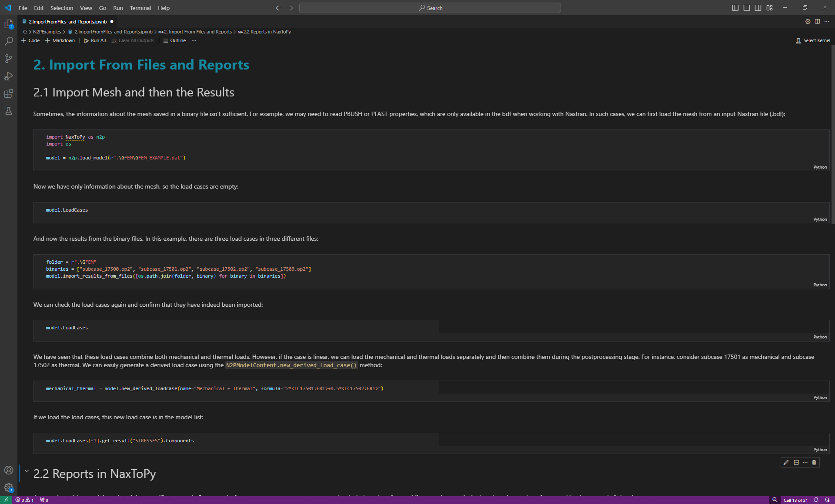The image size is (835, 504).
Task: Delete the 2.2 Reports cell
Action: point(814,462)
